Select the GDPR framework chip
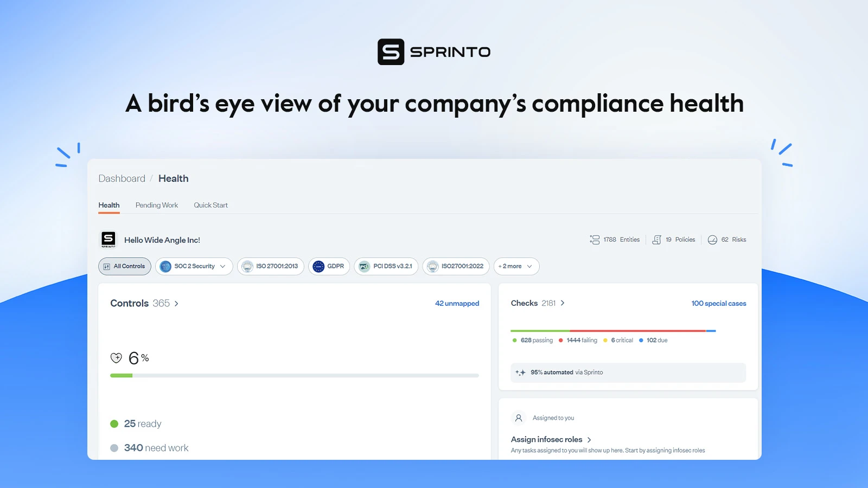 pyautogui.click(x=329, y=266)
